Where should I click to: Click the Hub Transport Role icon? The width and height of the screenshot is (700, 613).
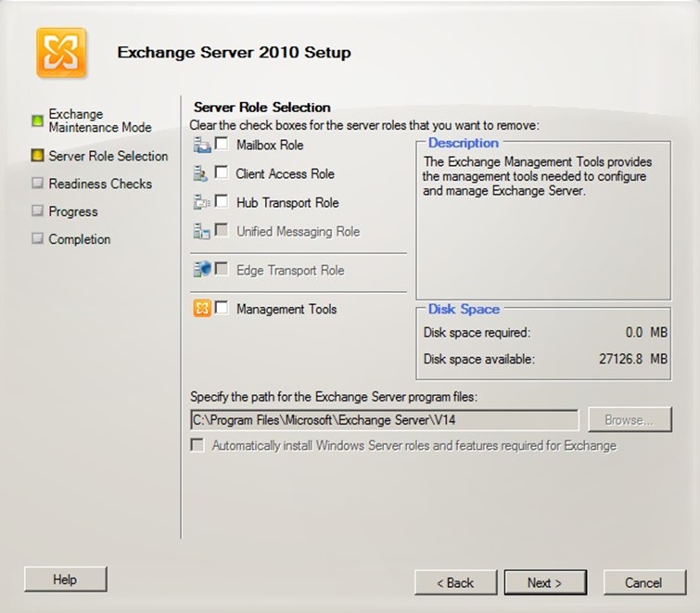[x=202, y=202]
